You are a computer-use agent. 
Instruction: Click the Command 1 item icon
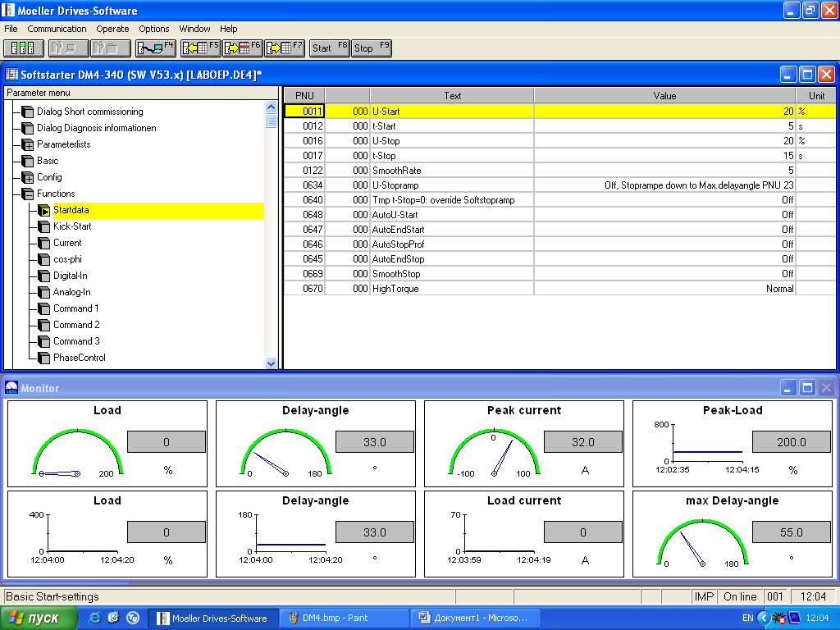point(44,309)
